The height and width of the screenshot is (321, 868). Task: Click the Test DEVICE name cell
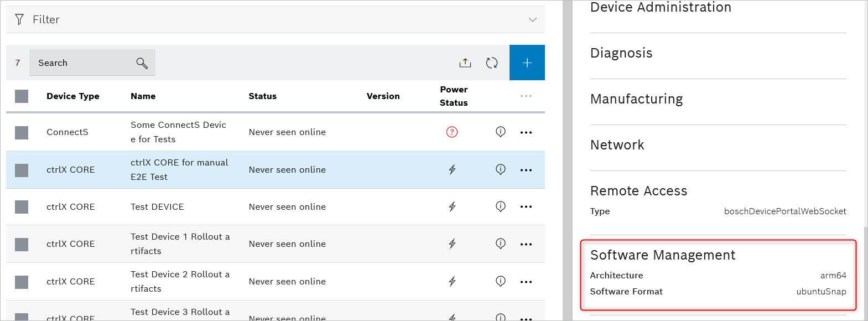[158, 207]
